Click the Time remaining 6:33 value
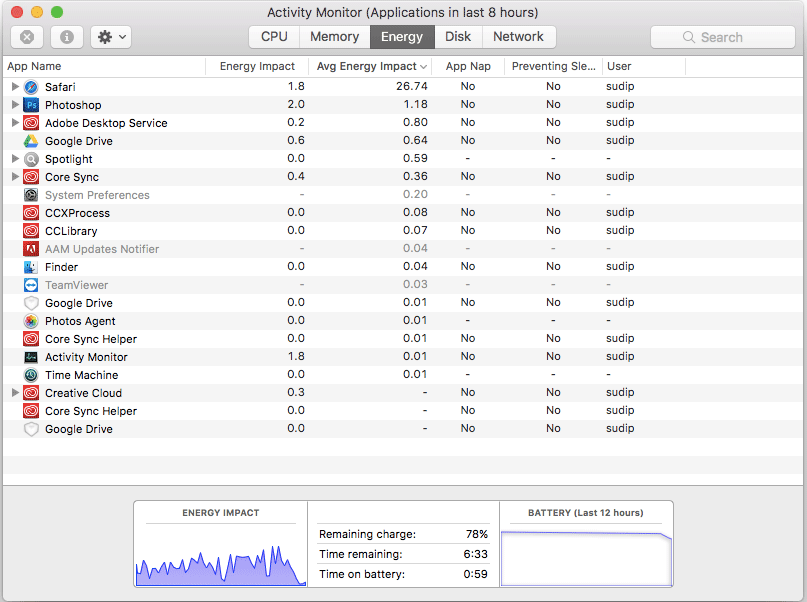This screenshot has width=807, height=602. tap(475, 554)
